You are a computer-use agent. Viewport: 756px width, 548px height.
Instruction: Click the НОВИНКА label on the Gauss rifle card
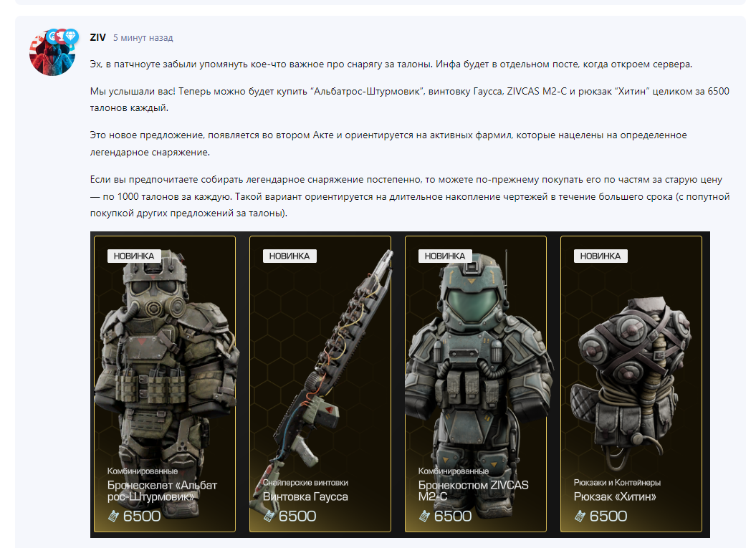tap(290, 256)
